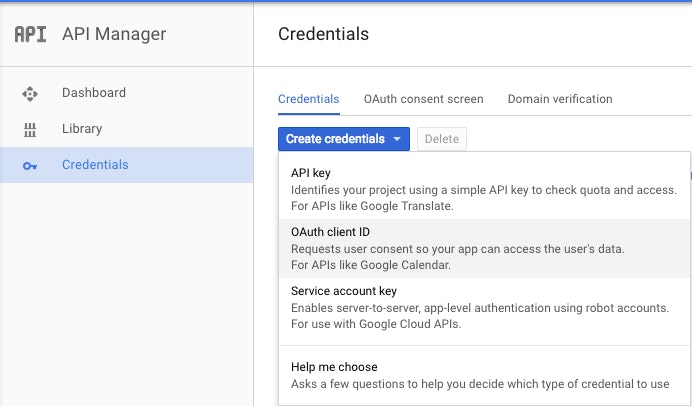
Task: Click the Credentials page heading
Action: pos(323,34)
